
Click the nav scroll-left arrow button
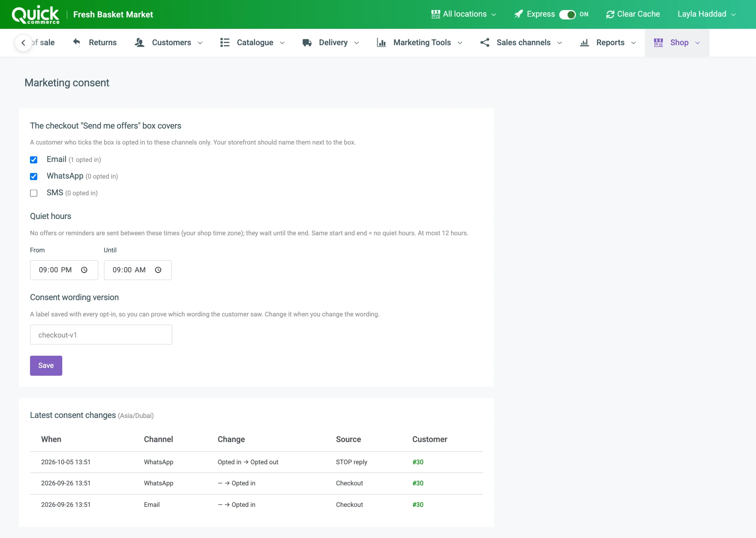click(23, 43)
